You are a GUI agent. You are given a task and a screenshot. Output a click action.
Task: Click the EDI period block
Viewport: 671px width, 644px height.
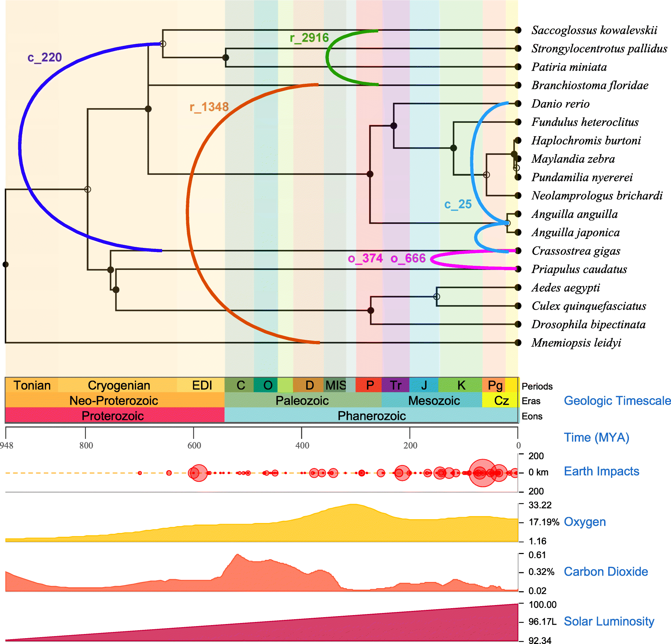201,385
